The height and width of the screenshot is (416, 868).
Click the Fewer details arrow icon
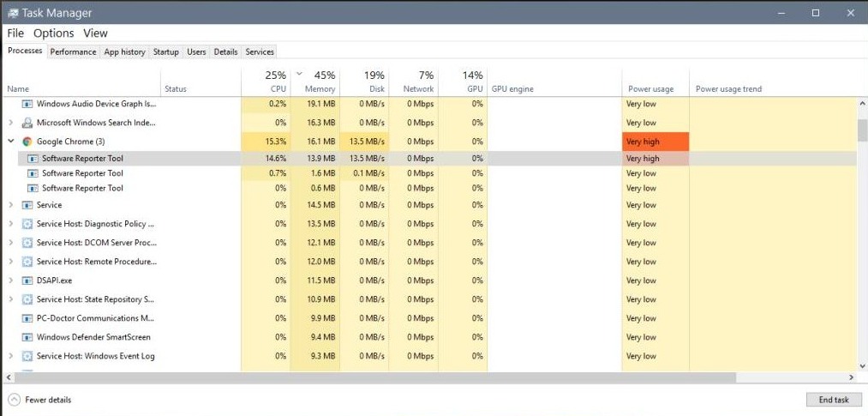[x=14, y=400]
